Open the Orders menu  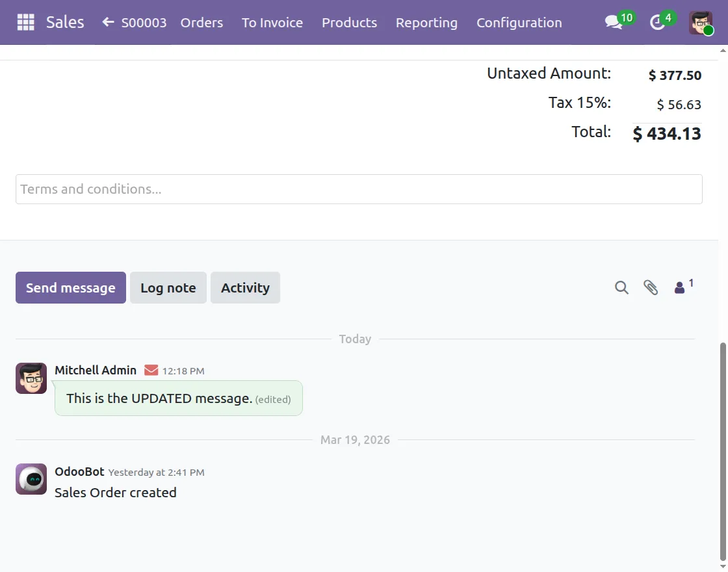[201, 23]
